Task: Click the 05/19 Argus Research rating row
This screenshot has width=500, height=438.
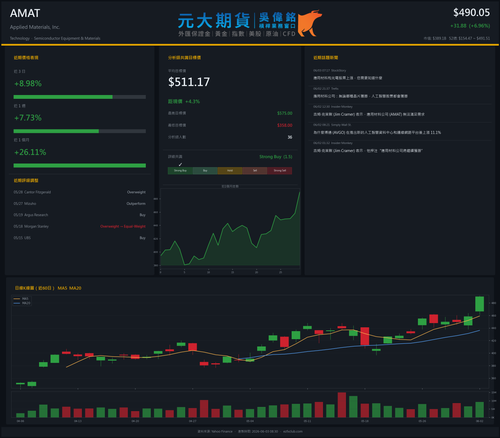Action: click(80, 215)
